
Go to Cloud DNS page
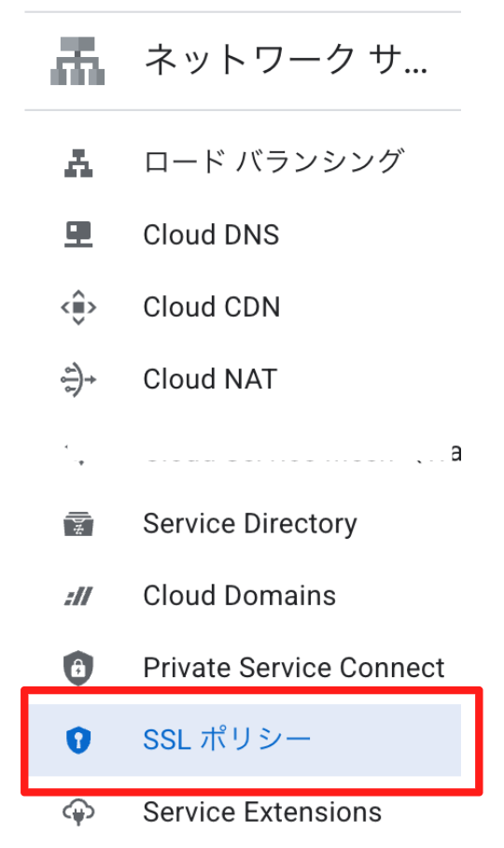[x=243, y=235]
